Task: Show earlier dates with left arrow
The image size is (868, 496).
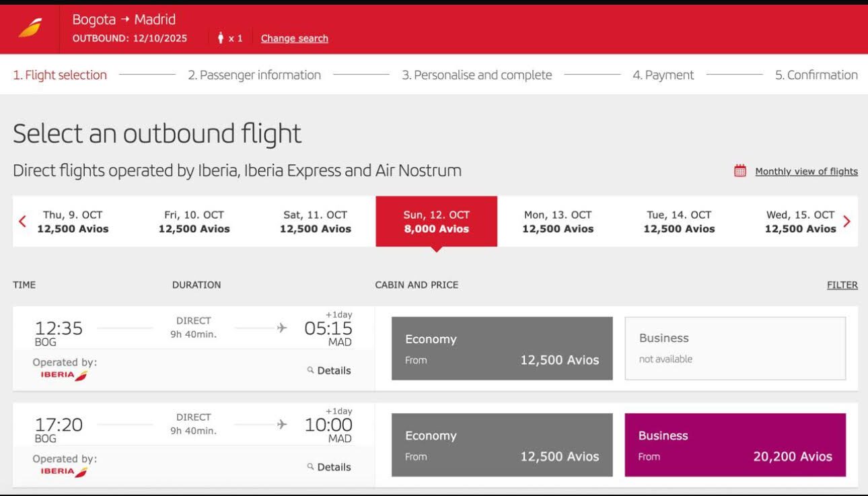Action: click(x=22, y=221)
